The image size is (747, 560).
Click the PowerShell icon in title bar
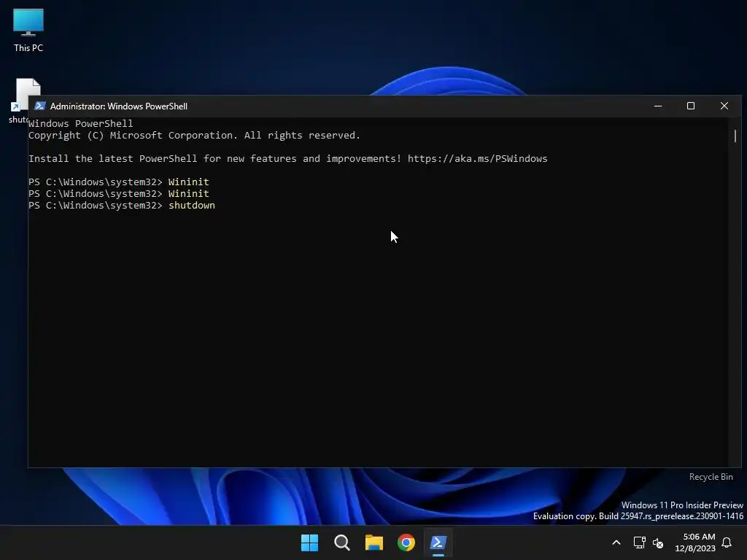[39, 106]
